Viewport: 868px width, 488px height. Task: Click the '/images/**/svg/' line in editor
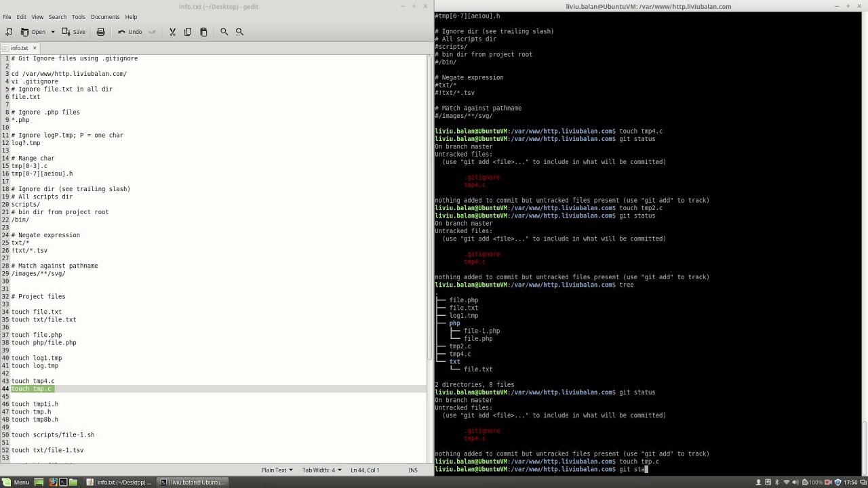(38, 274)
